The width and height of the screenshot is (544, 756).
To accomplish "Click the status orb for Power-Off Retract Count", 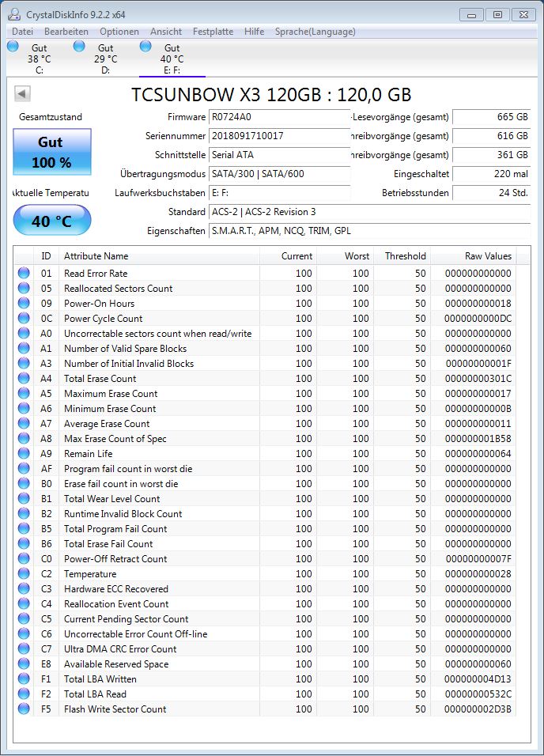I will tap(24, 558).
